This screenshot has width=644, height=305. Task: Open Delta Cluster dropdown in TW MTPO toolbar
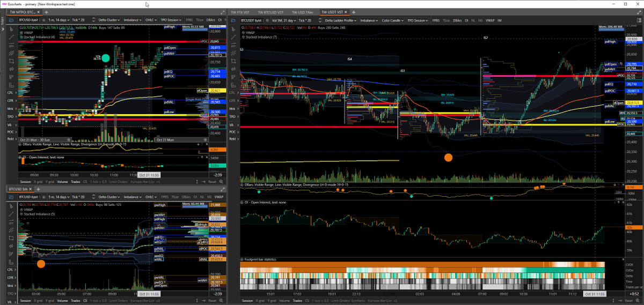coord(109,20)
